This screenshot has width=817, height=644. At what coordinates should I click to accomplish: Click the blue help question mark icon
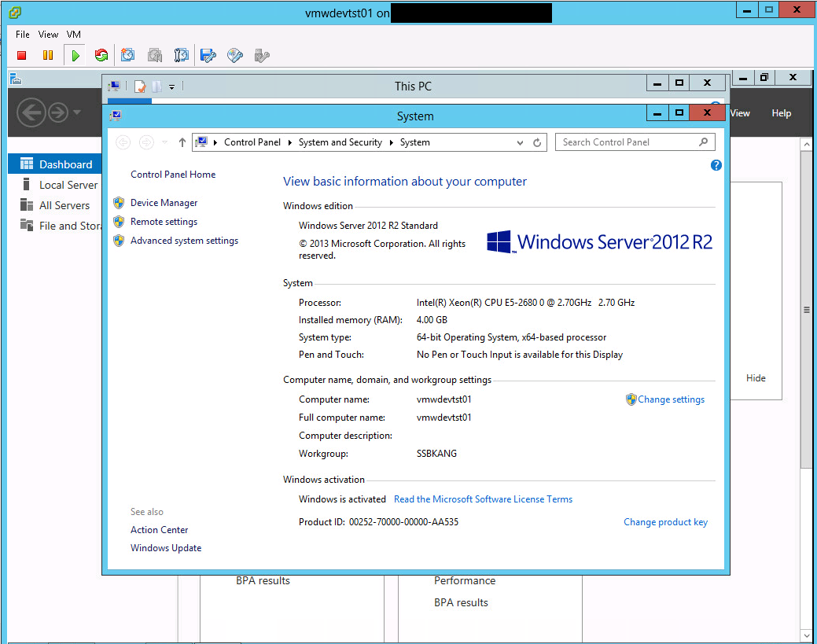click(x=716, y=165)
